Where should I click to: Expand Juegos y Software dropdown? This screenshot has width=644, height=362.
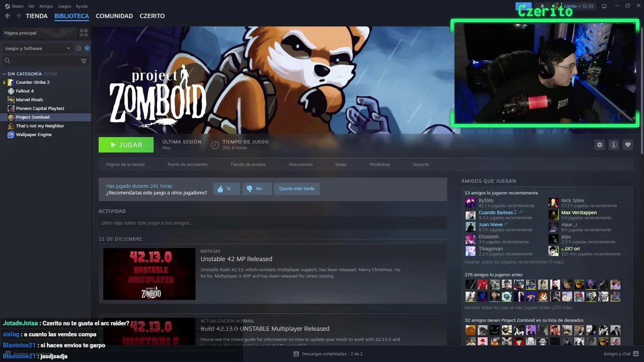tap(37, 48)
